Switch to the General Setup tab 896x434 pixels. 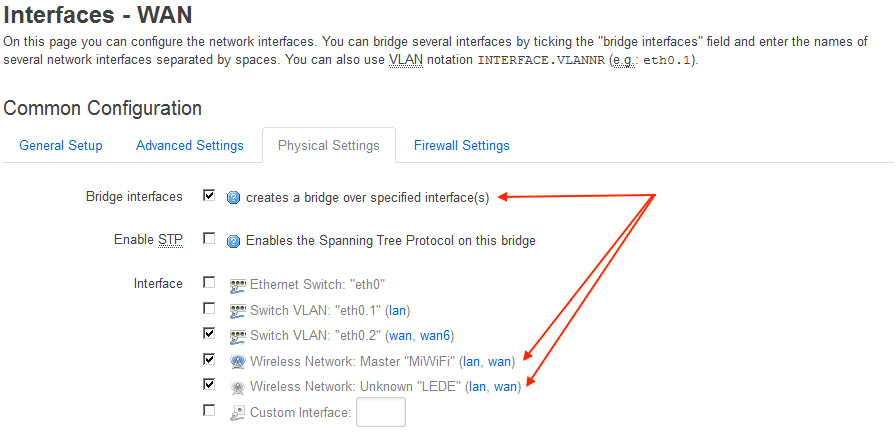pos(61,146)
